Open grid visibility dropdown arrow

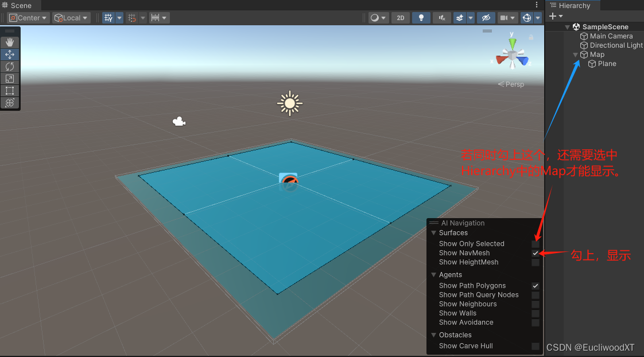coord(119,18)
